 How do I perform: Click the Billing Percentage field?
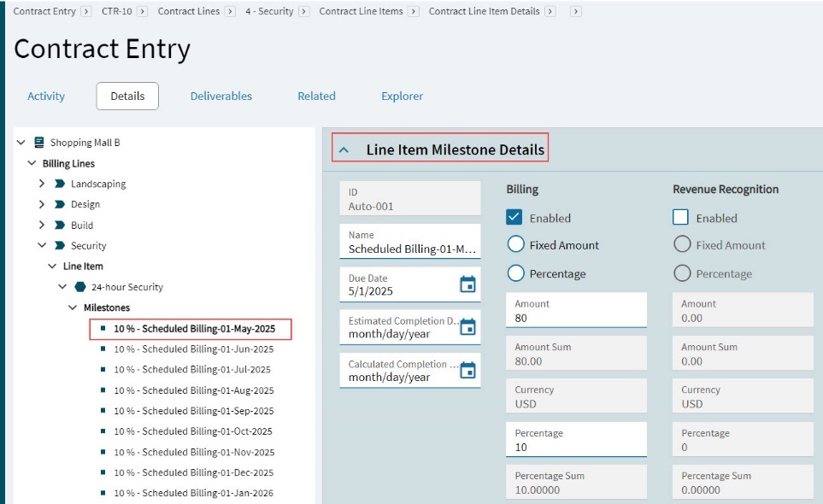coord(576,439)
